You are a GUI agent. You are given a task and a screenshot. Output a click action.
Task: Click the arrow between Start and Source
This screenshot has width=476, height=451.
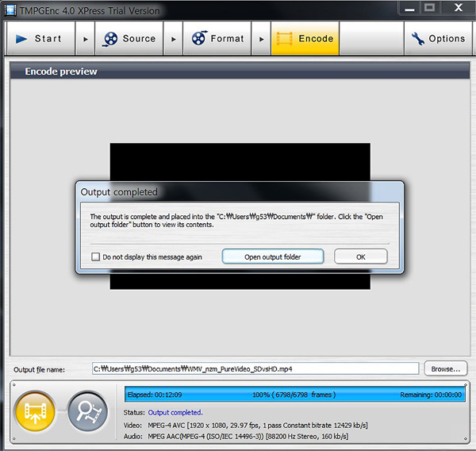pyautogui.click(x=86, y=39)
